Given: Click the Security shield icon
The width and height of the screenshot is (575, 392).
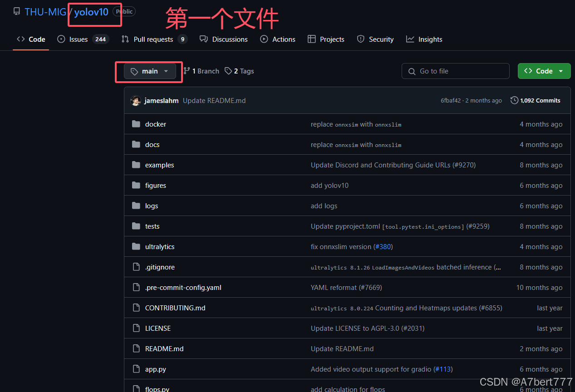Looking at the screenshot, I should (361, 39).
